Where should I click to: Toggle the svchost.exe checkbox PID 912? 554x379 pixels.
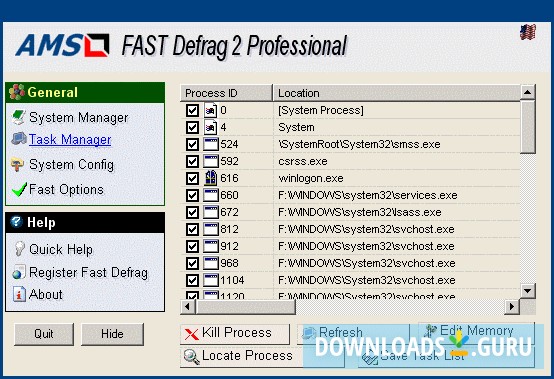click(192, 246)
